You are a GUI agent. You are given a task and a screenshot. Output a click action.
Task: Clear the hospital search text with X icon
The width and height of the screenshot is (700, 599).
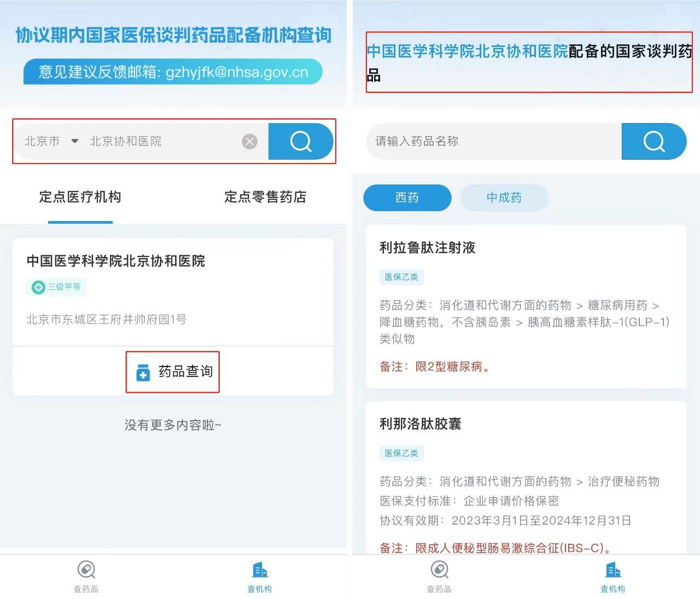[x=249, y=142]
